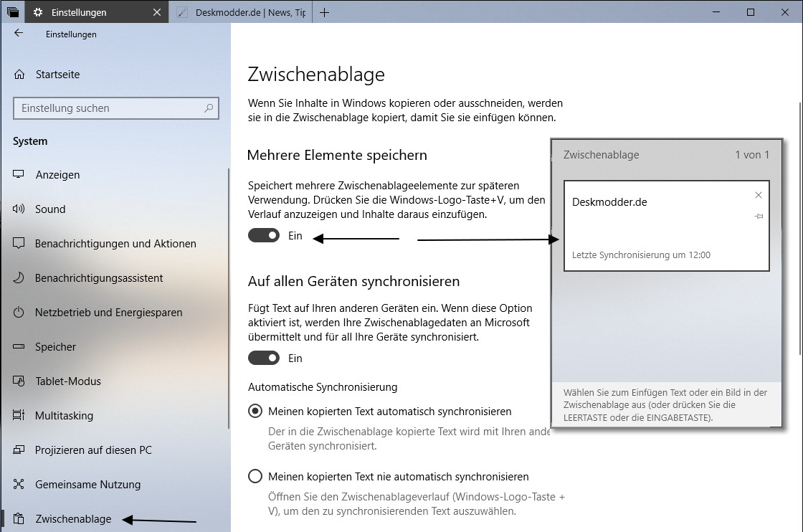Toggle Auf allen Geräten synchronisieren switch
803x532 pixels.
click(264, 358)
